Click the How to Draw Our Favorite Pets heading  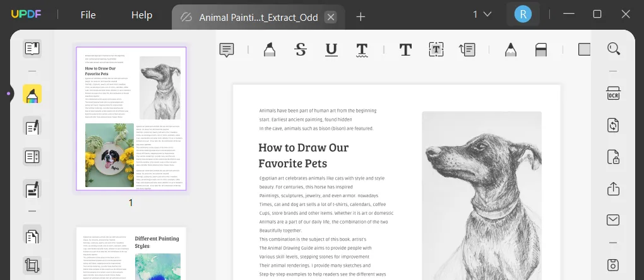click(x=304, y=155)
